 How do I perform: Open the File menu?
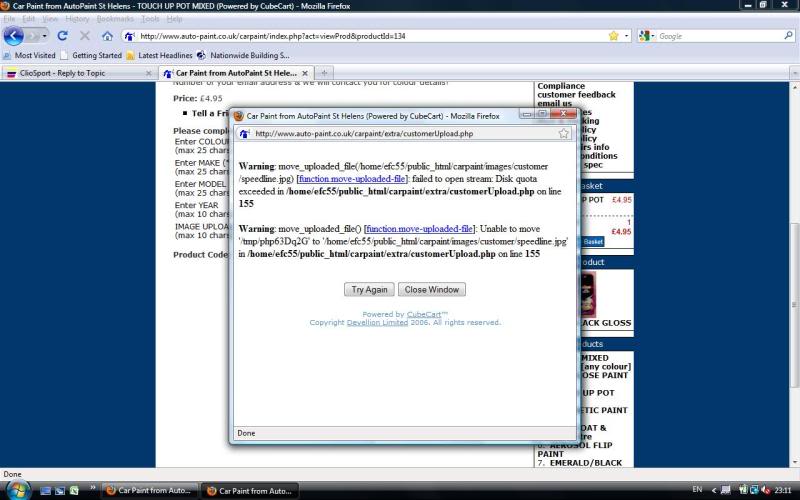[x=9, y=19]
